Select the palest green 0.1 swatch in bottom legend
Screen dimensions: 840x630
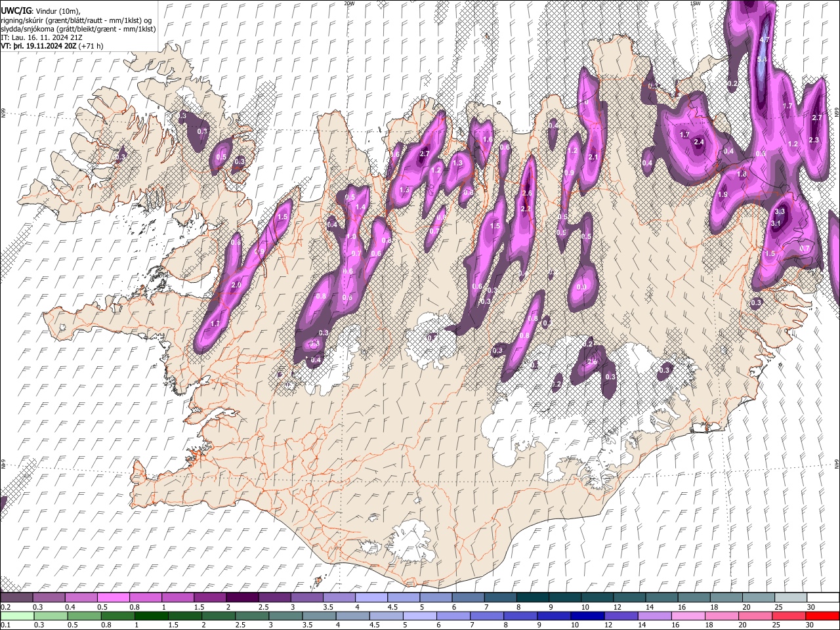point(17,616)
